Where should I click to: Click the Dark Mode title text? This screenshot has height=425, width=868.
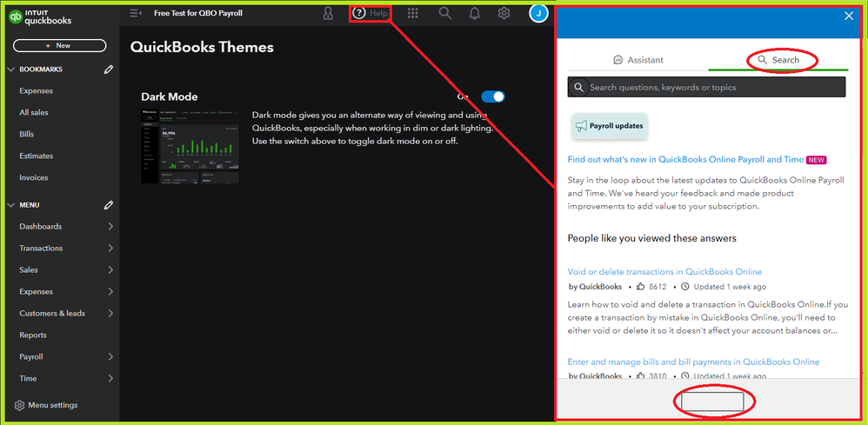point(170,96)
